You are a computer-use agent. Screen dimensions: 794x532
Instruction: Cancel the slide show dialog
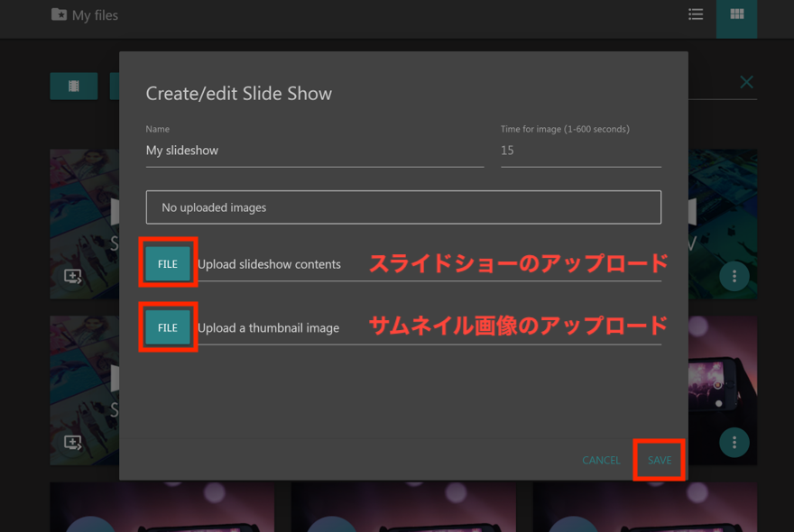pyautogui.click(x=601, y=460)
